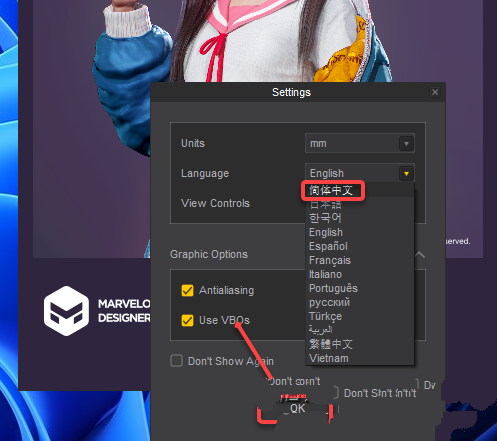Open the Units dropdown arrow
497x441 pixels.
click(x=406, y=144)
